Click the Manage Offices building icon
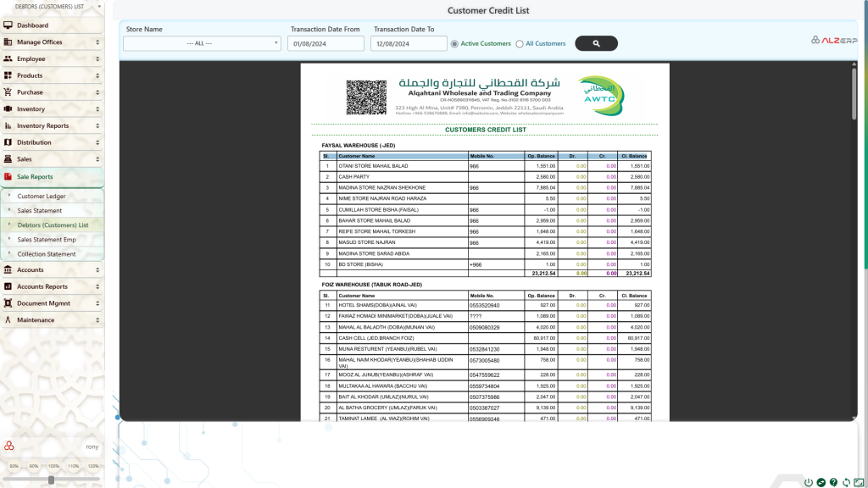The width and height of the screenshot is (868, 488). point(8,42)
